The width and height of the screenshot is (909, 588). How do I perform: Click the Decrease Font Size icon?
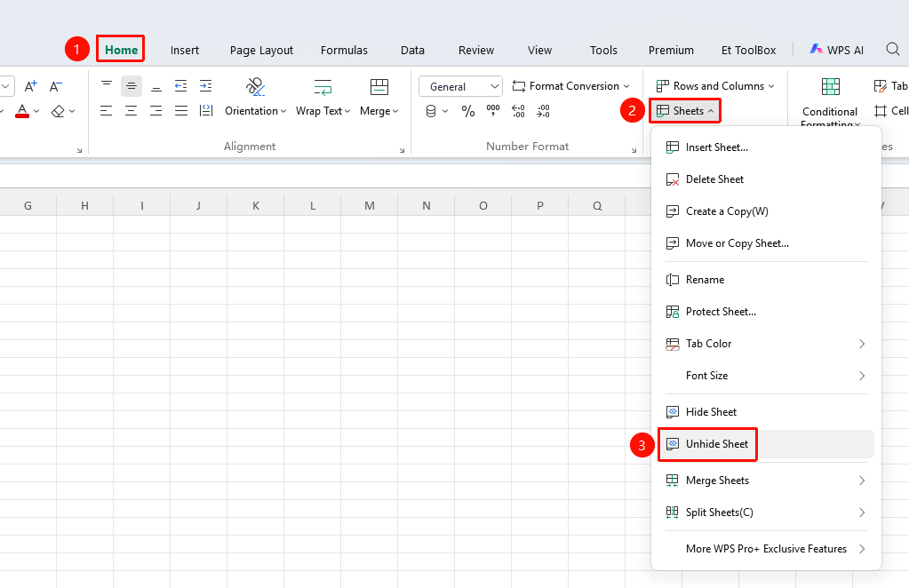tap(56, 86)
